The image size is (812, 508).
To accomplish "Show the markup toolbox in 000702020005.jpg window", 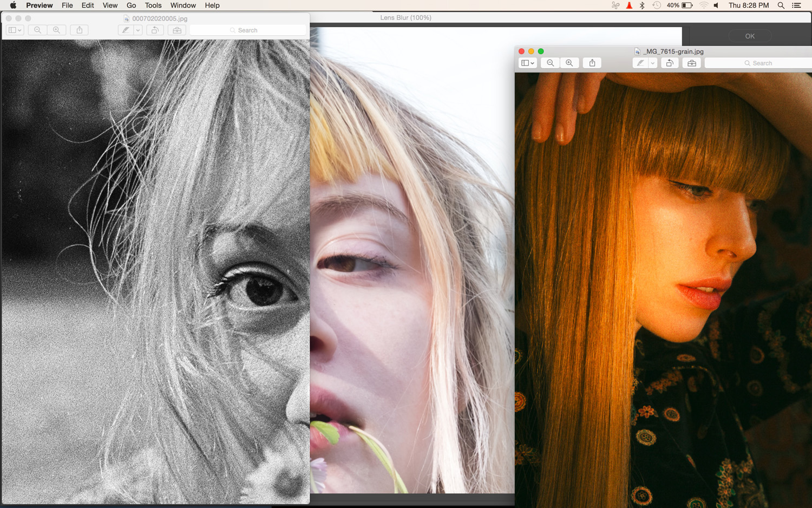I will [177, 30].
